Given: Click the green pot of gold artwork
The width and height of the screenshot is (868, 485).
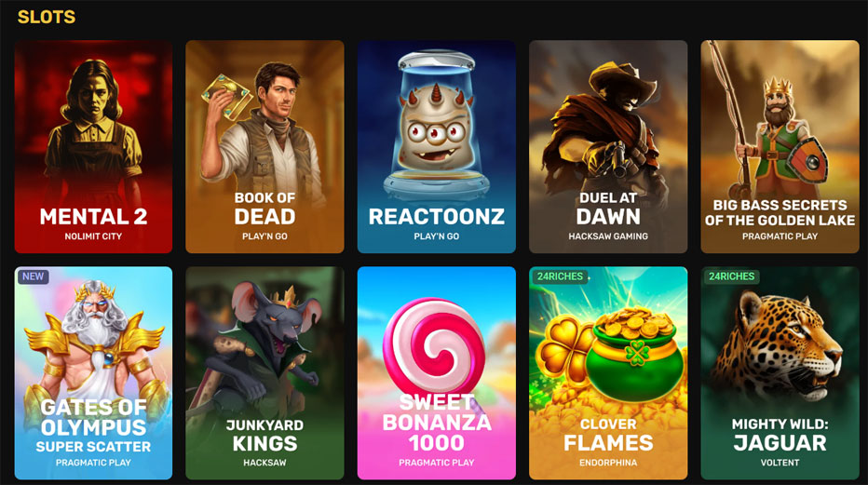Looking at the screenshot, I should [x=634, y=354].
